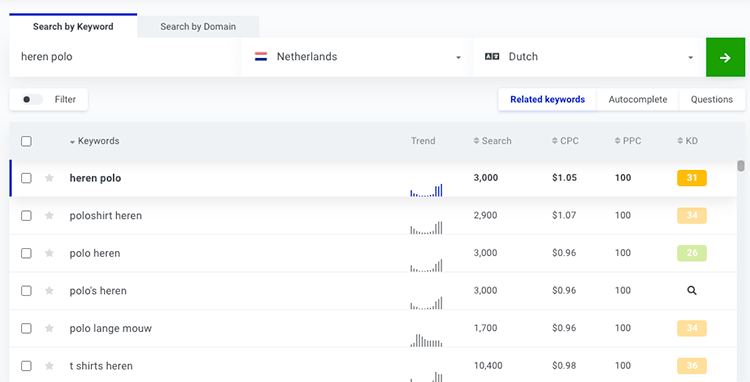
Task: Click the green search arrow button
Action: (725, 57)
